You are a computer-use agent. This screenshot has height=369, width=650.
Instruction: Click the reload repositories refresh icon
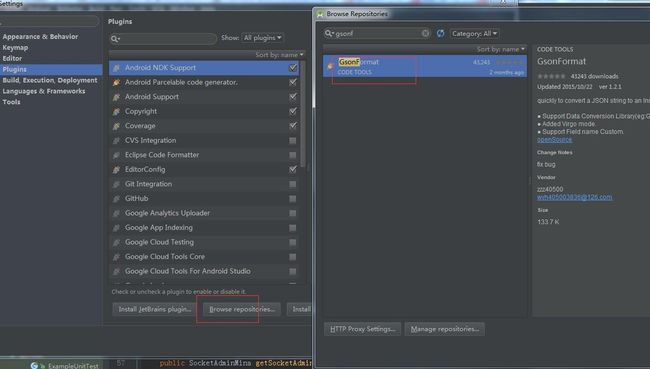(x=440, y=33)
